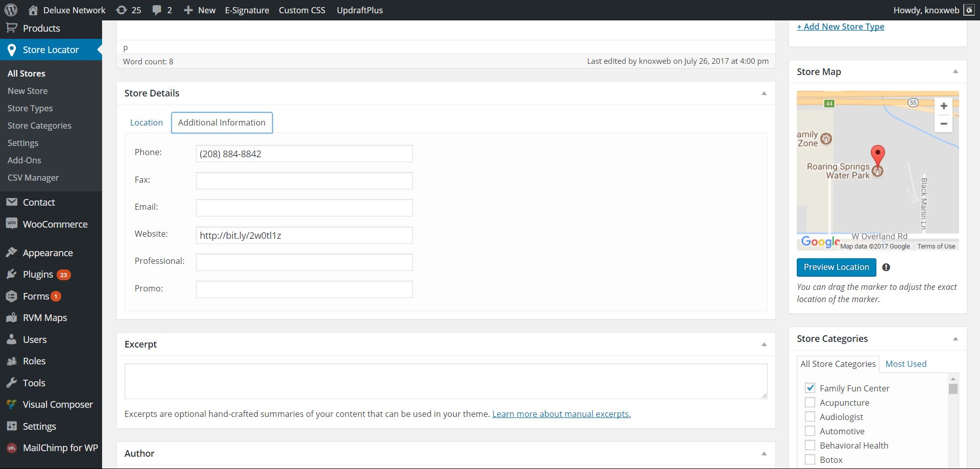Click the WordPress logo icon
The width and height of the screenshot is (980, 469).
(11, 10)
